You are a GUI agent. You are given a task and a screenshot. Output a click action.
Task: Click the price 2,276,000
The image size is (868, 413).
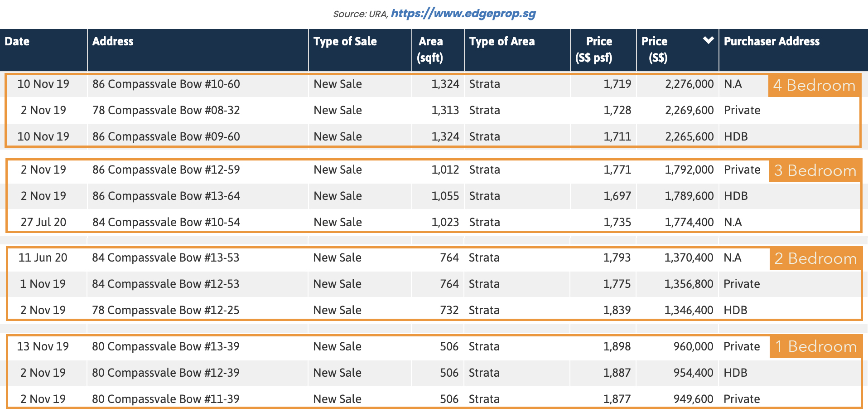click(689, 84)
